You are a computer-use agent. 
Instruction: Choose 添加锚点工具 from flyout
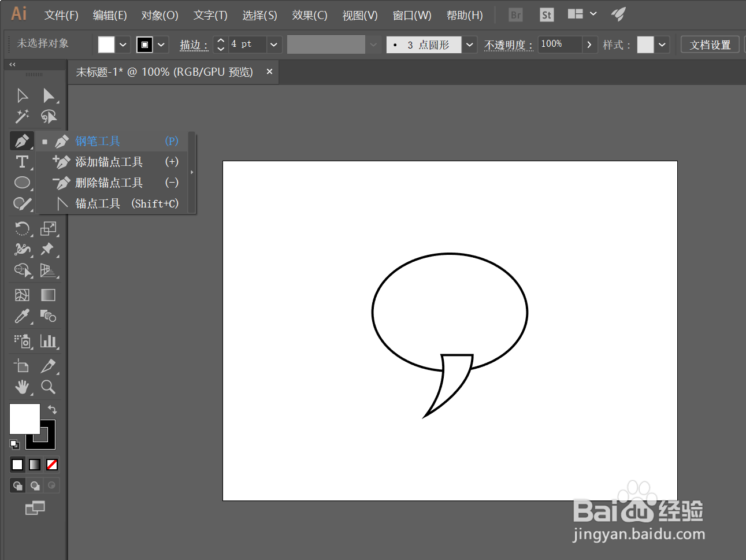click(113, 162)
